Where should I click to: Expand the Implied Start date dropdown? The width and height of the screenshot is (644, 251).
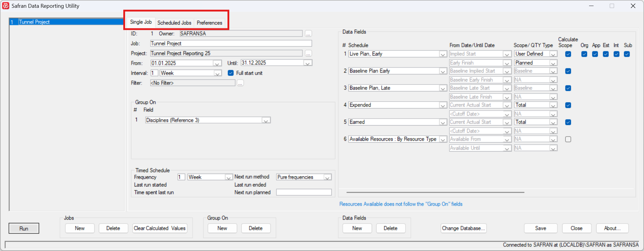[507, 54]
